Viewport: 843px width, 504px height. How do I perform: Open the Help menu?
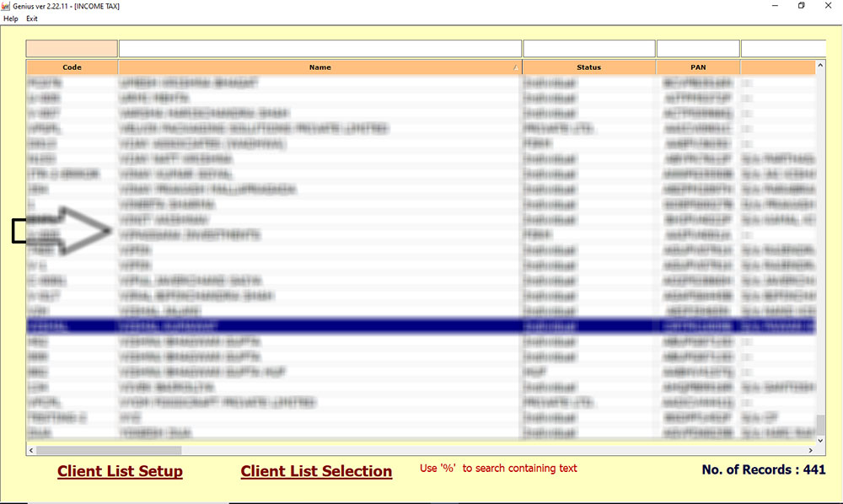pyautogui.click(x=11, y=18)
